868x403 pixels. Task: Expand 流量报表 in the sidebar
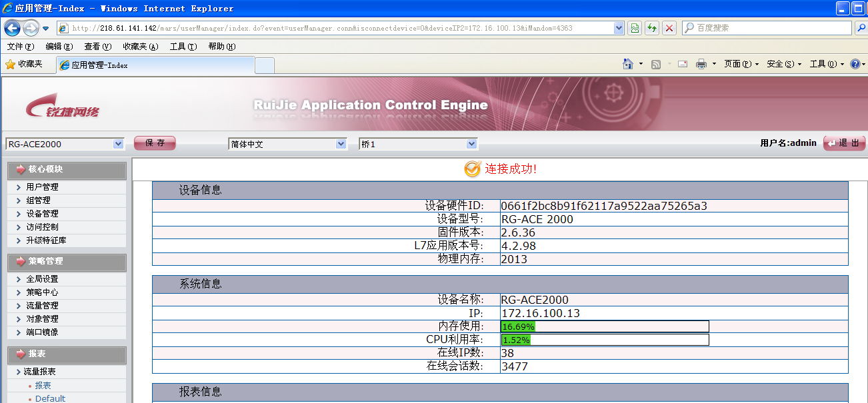(x=39, y=372)
